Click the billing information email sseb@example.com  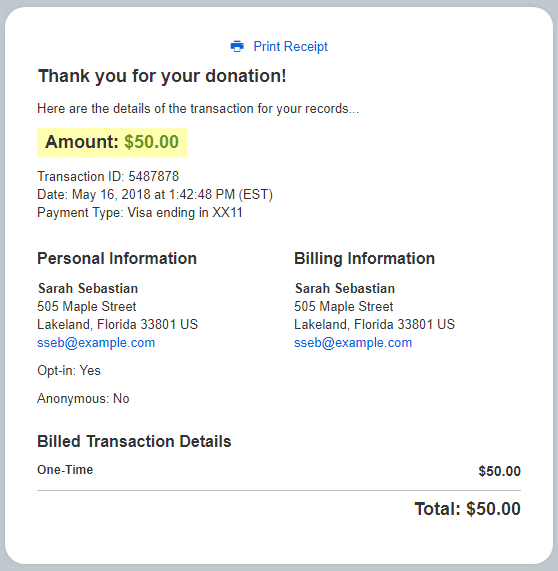pos(353,343)
